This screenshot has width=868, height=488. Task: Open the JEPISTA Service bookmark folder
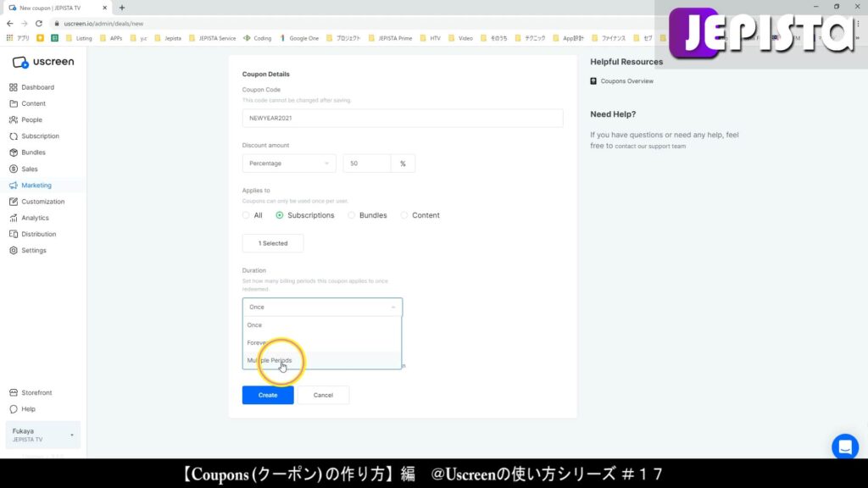[213, 38]
